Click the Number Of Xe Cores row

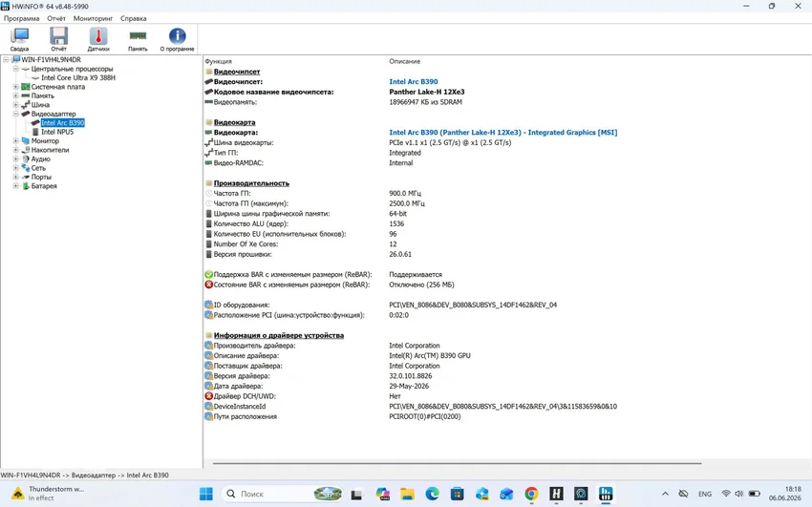(x=246, y=244)
